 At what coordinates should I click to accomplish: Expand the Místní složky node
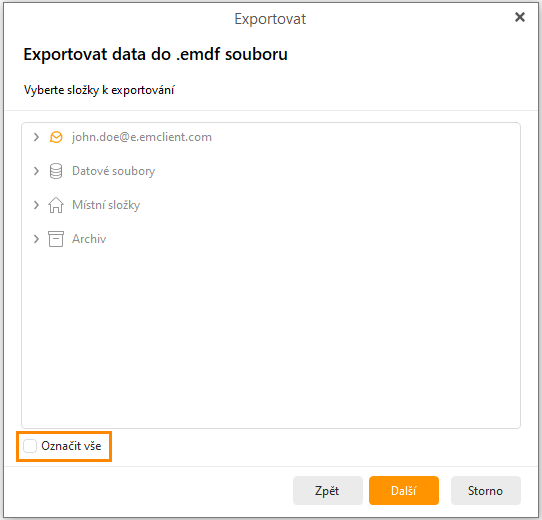pos(36,205)
